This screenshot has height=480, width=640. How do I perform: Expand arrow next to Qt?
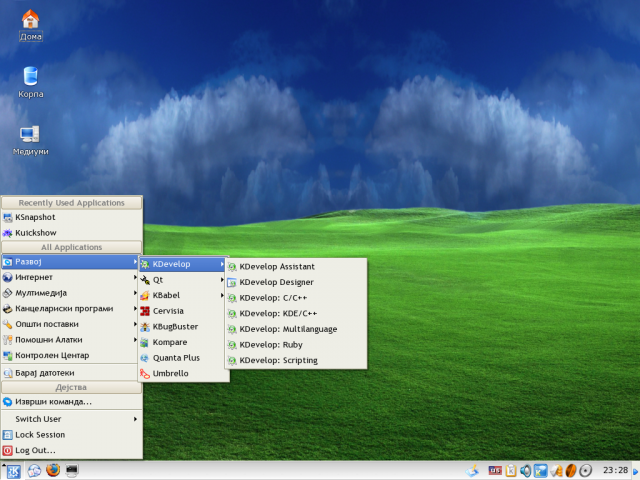click(222, 280)
